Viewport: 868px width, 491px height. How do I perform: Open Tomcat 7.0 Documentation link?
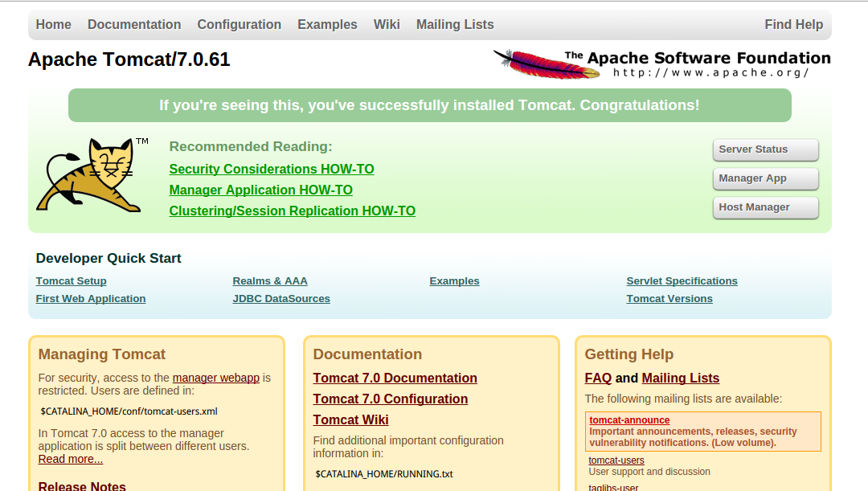pyautogui.click(x=395, y=378)
